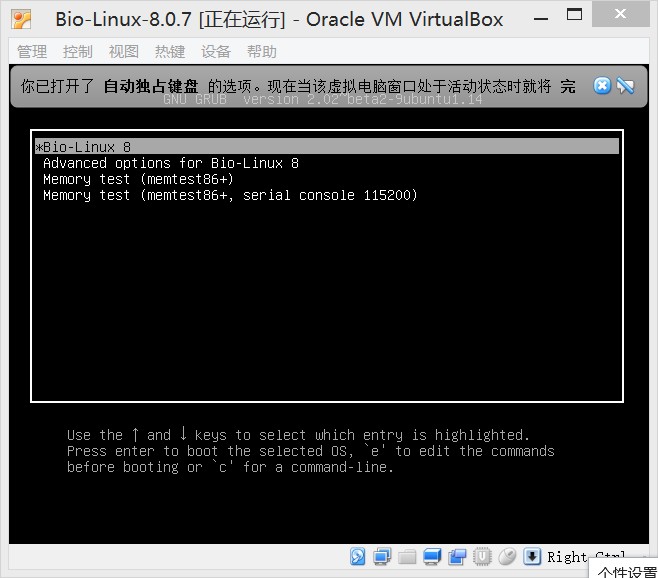This screenshot has height=578, width=658.
Task: Click the video capture status icon
Action: pos(457,557)
